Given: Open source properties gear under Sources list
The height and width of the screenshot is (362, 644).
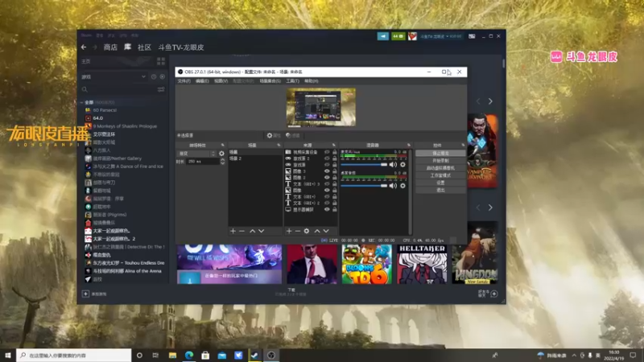Looking at the screenshot, I should pyautogui.click(x=307, y=231).
